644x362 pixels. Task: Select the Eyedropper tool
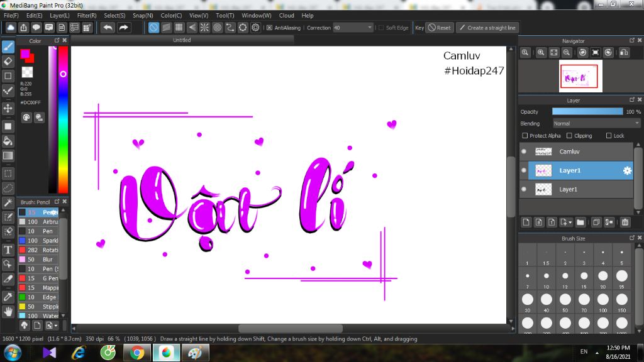click(x=8, y=297)
